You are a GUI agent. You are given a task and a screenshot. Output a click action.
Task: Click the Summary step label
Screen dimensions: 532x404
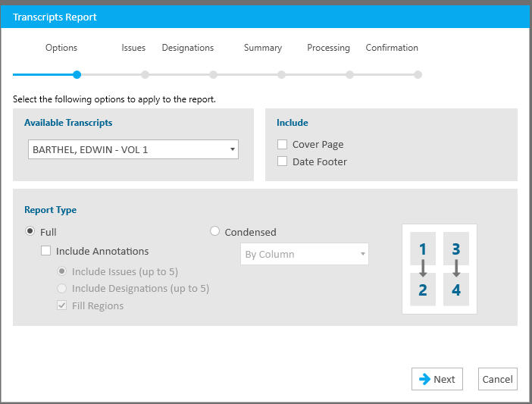pyautogui.click(x=263, y=48)
